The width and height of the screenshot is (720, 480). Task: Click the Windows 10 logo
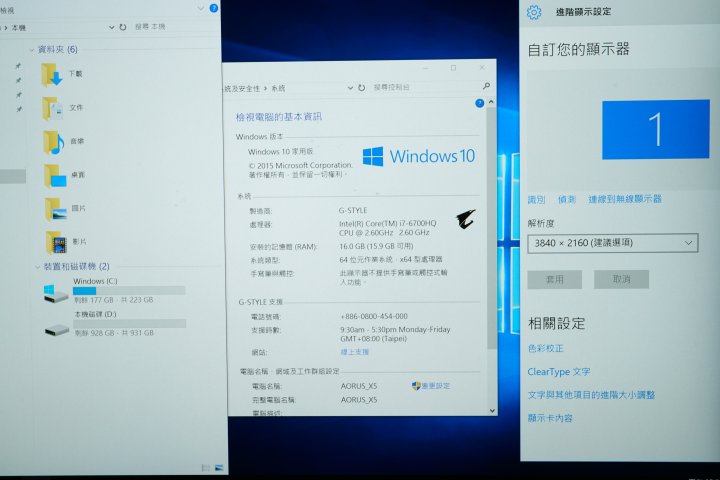(x=418, y=156)
